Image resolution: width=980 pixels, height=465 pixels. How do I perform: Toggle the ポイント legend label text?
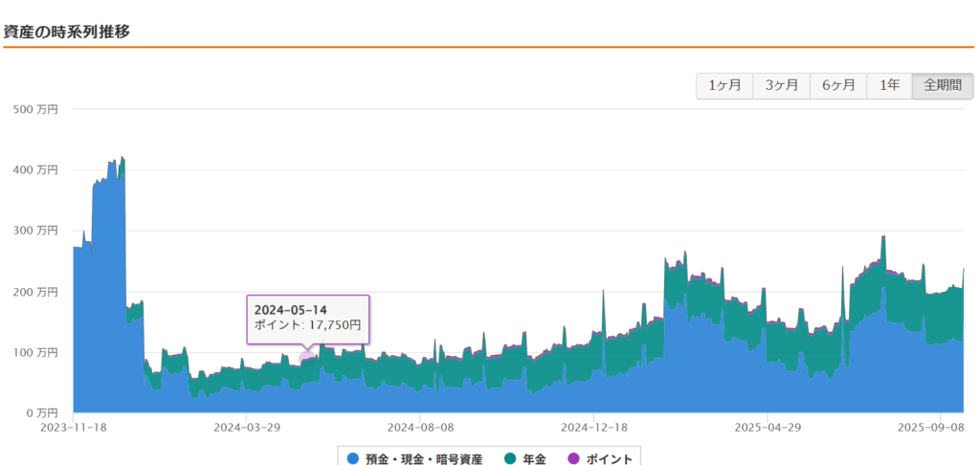[x=609, y=459]
